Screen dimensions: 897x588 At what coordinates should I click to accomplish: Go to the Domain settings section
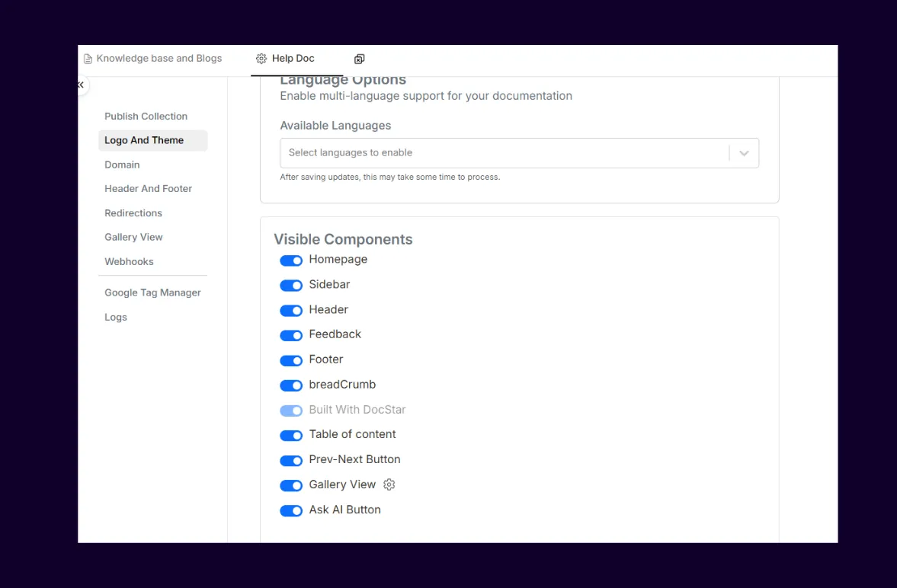(x=122, y=165)
